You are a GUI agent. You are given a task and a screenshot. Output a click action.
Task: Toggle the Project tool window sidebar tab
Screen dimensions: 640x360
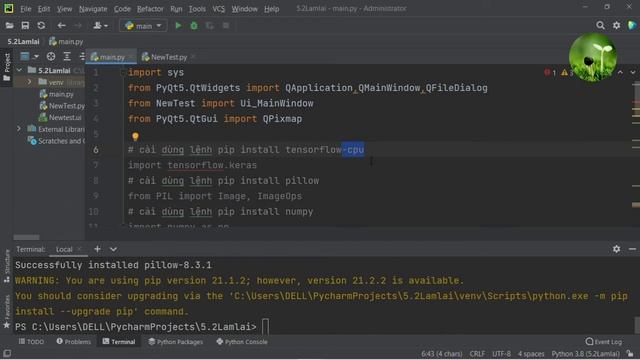click(7, 67)
